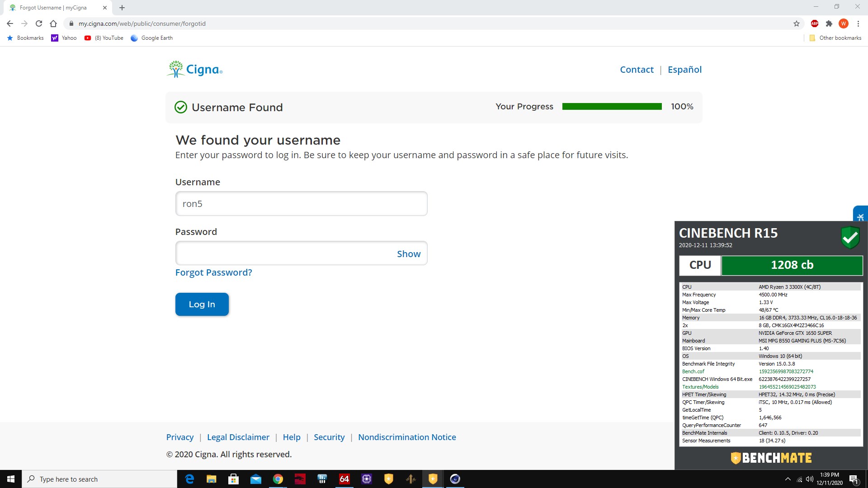The width and height of the screenshot is (868, 488).
Task: Toggle Show password visibility
Action: click(x=409, y=254)
